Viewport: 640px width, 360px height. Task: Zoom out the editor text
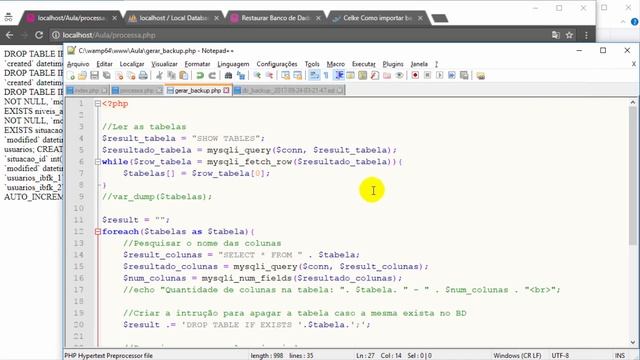pyautogui.click(x=269, y=76)
